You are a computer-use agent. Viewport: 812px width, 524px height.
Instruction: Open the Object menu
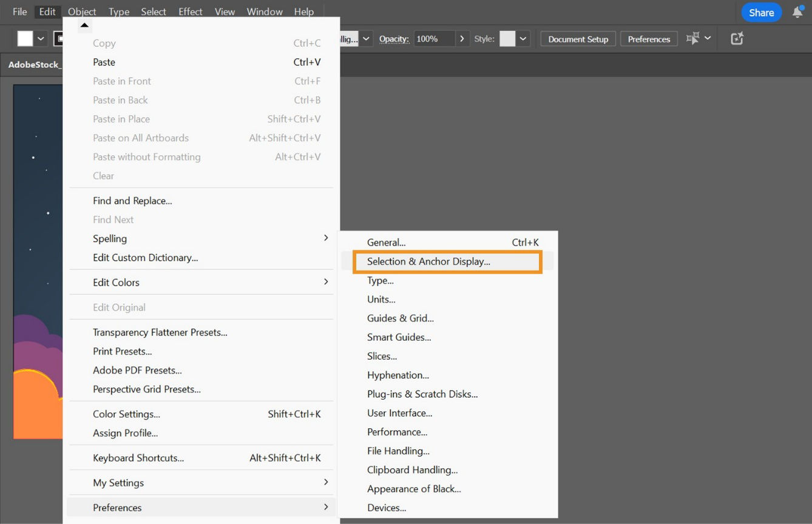(81, 12)
